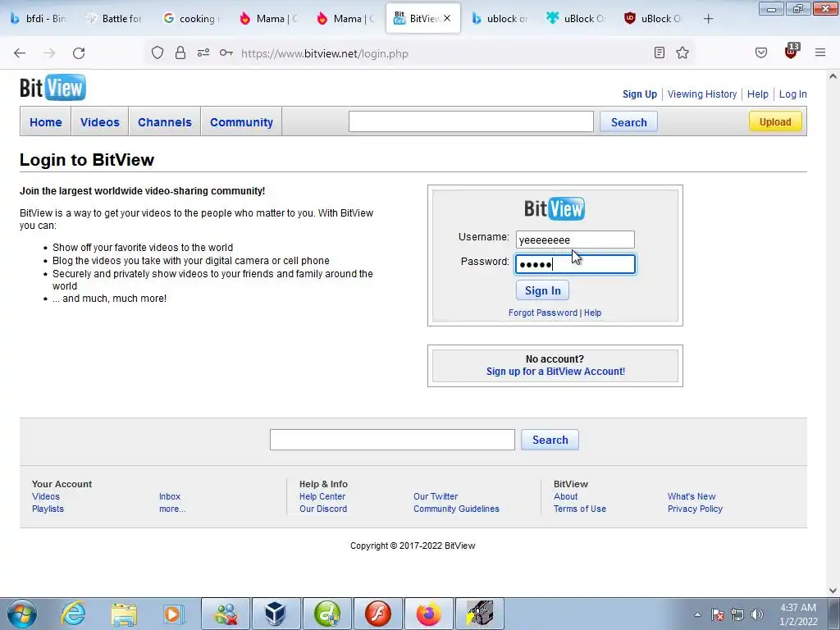Image resolution: width=840 pixels, height=630 pixels.
Task: Click the network tray icon
Action: (x=737, y=614)
